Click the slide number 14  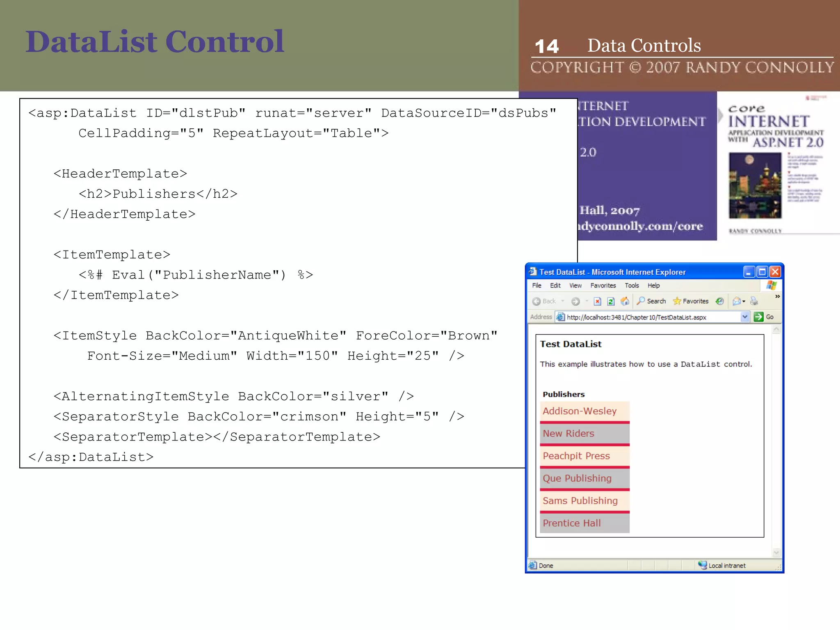point(547,46)
